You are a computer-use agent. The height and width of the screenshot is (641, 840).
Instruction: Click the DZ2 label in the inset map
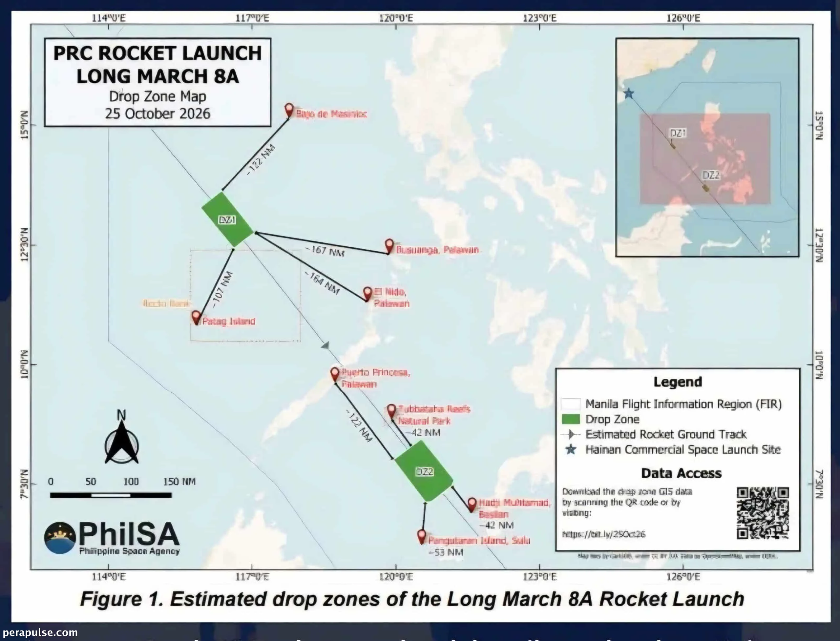pyautogui.click(x=711, y=175)
